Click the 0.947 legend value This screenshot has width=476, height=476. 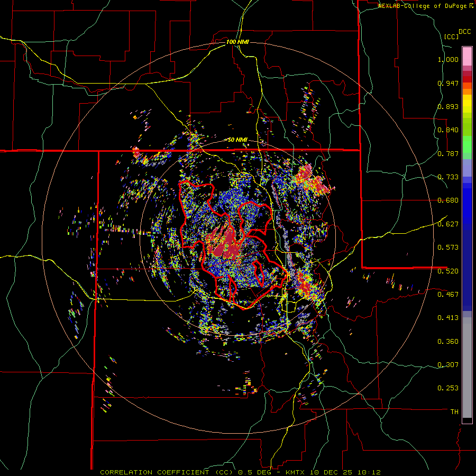point(448,83)
